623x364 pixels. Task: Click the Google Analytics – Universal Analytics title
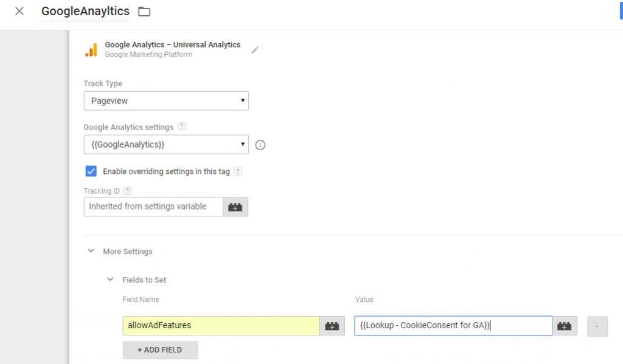tap(172, 44)
